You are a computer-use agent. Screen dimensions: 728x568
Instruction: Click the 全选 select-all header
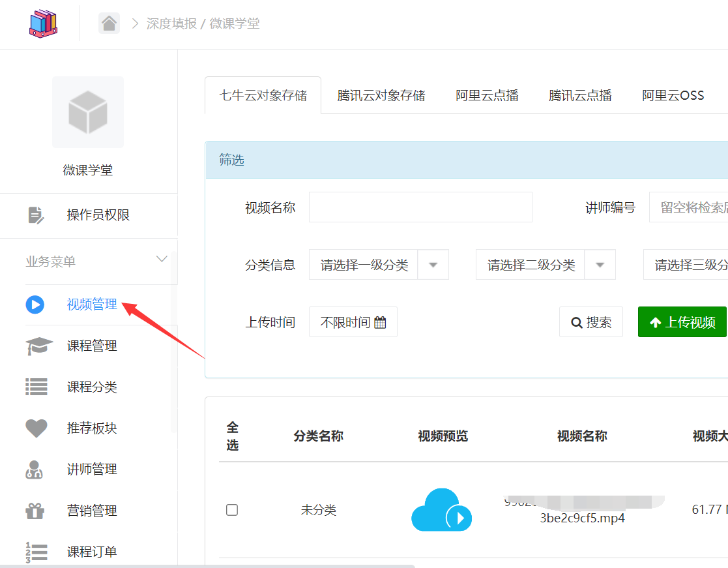[x=233, y=436]
